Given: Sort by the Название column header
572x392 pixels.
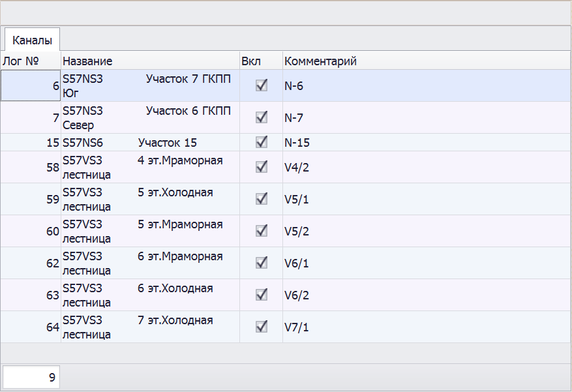Looking at the screenshot, I should (x=150, y=61).
